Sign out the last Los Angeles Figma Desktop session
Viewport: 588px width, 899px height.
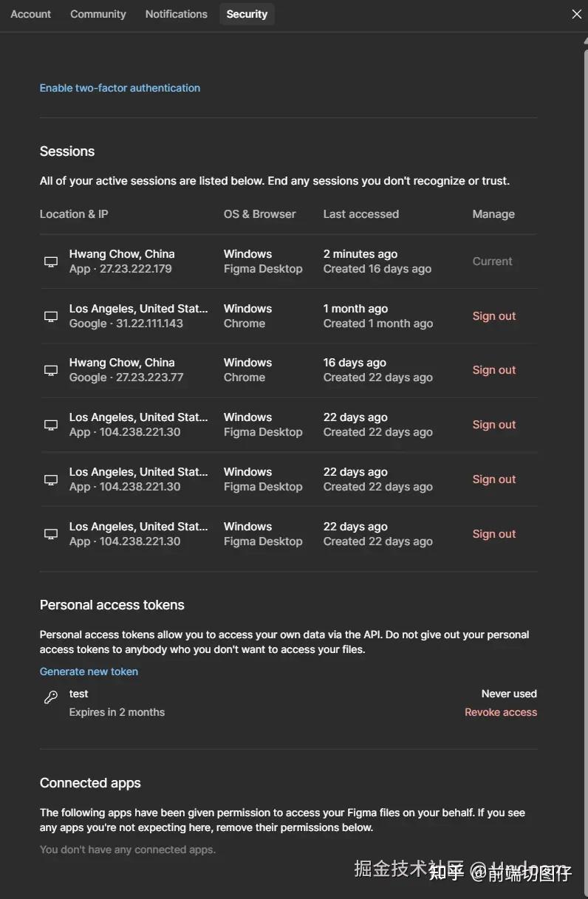(494, 534)
